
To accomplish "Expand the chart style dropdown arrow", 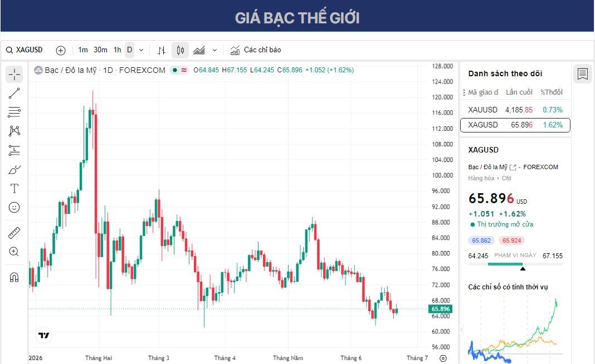I will point(214,50).
